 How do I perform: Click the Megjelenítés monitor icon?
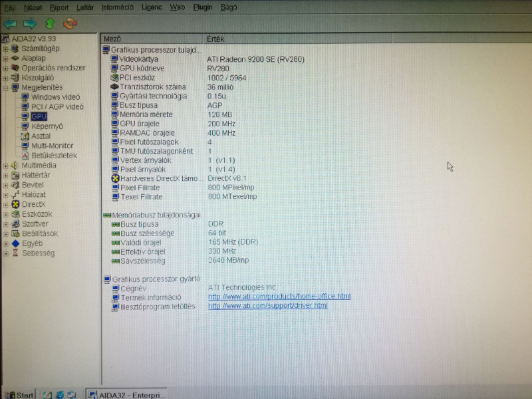click(15, 88)
